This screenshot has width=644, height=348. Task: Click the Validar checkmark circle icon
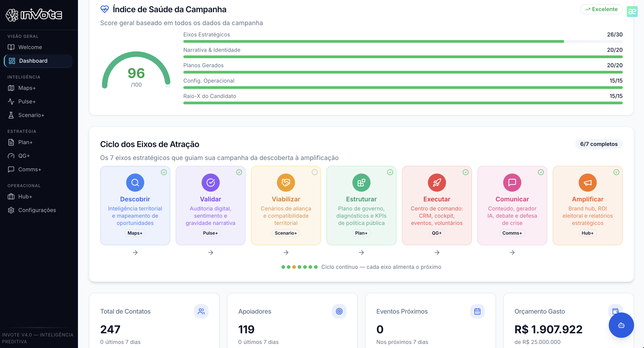[210, 182]
